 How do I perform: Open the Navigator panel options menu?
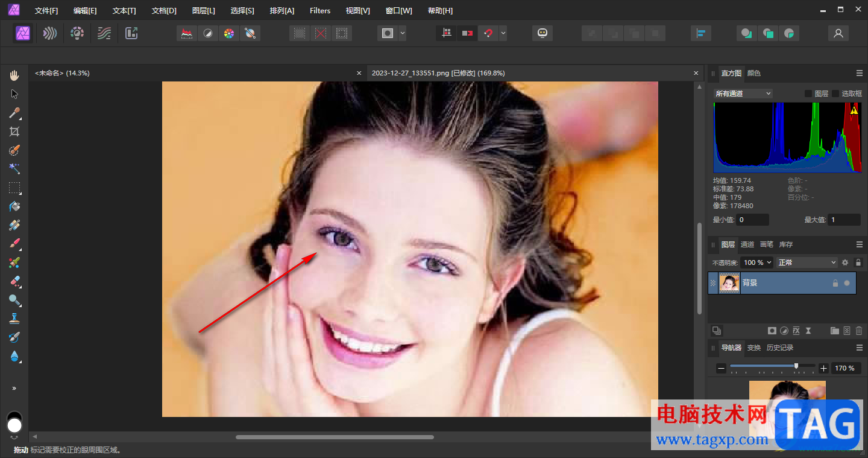(860, 348)
